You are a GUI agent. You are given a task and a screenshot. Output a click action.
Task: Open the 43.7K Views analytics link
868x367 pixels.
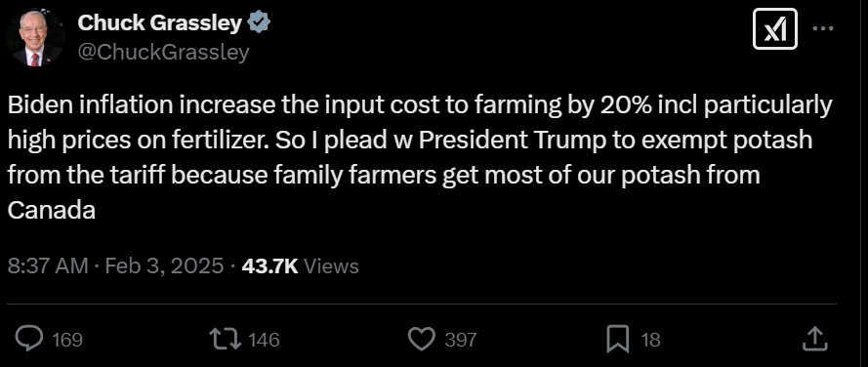301,266
